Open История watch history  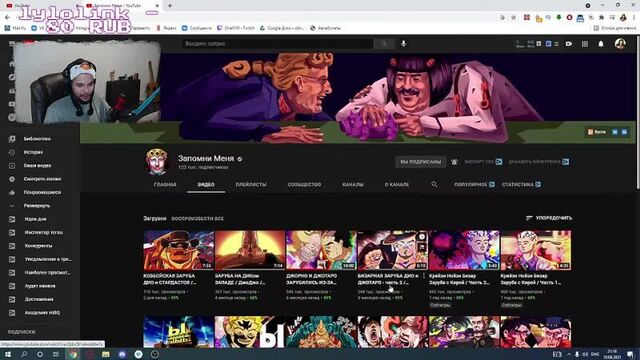[33, 152]
